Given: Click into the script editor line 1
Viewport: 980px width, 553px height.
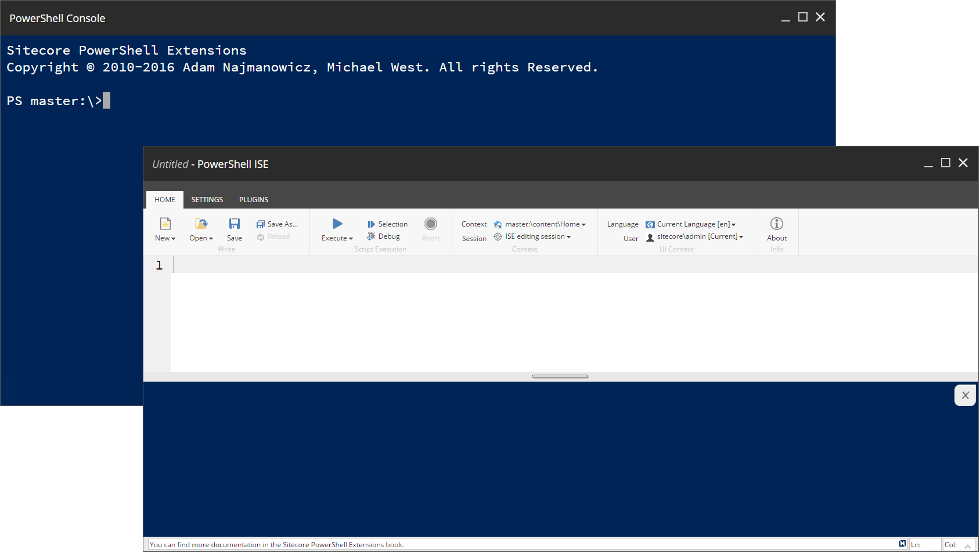Looking at the screenshot, I should point(575,265).
